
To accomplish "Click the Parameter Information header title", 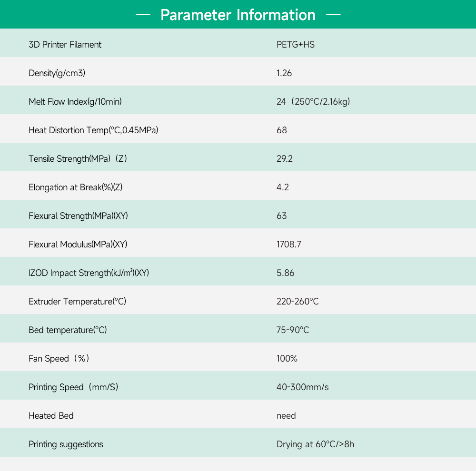I will click(238, 15).
